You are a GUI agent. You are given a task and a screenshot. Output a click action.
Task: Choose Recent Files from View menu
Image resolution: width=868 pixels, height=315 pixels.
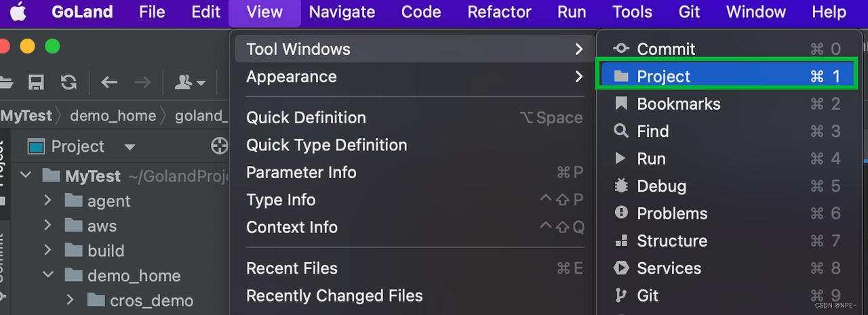292,268
